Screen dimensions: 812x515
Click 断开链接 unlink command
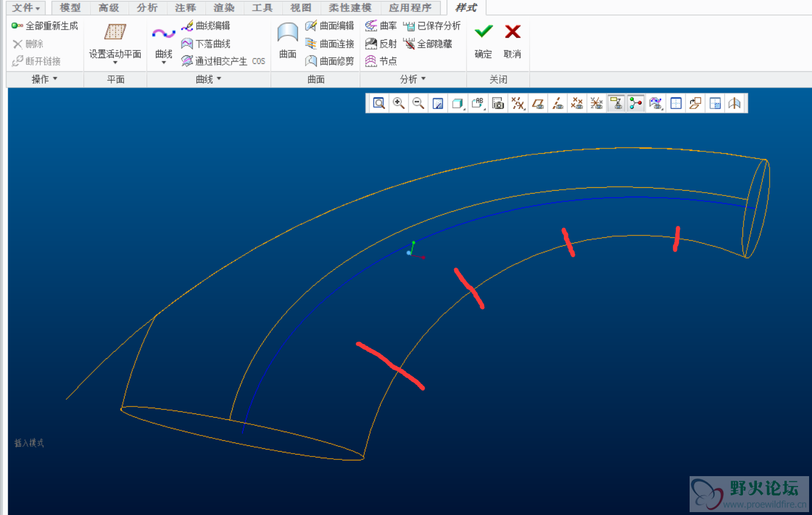coord(36,61)
